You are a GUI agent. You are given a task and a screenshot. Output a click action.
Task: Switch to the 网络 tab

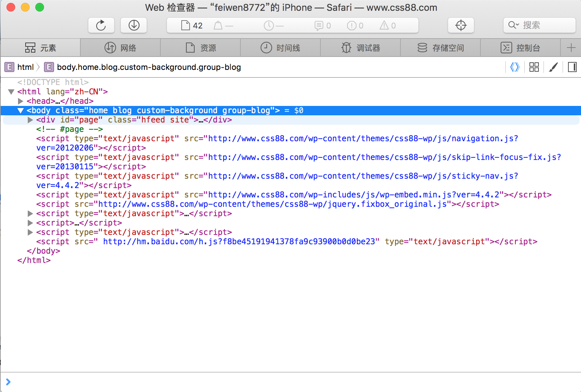coord(120,48)
